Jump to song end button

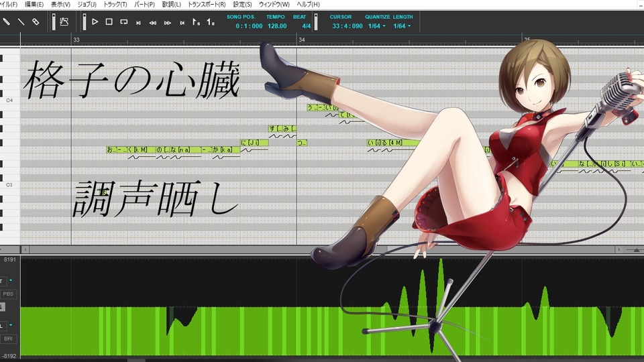coord(182,23)
